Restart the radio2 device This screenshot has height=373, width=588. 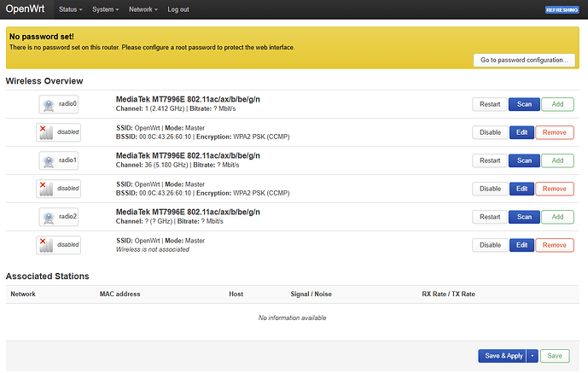(490, 217)
